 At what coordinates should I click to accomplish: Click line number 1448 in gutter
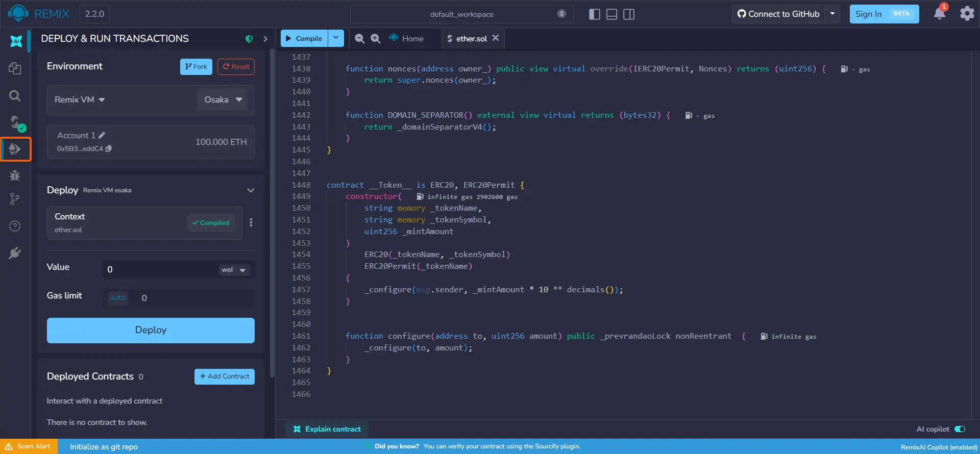click(301, 185)
